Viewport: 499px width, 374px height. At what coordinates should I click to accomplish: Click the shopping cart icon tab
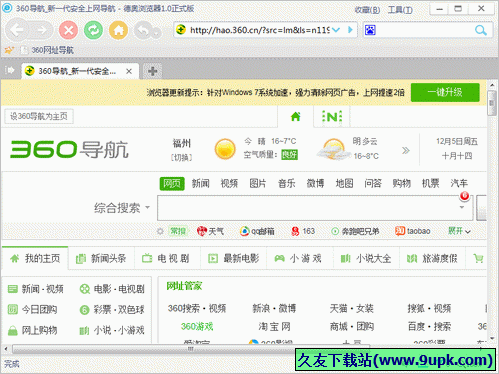pyautogui.click(x=478, y=258)
